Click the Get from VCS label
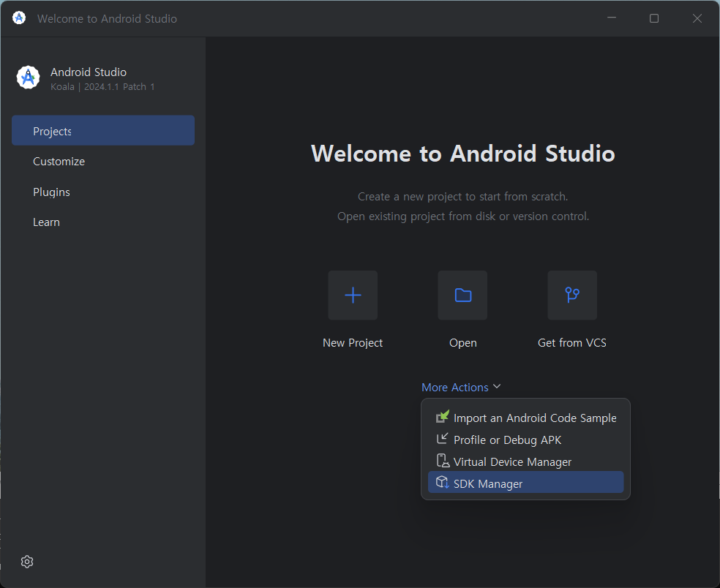This screenshot has height=588, width=720. 572,343
